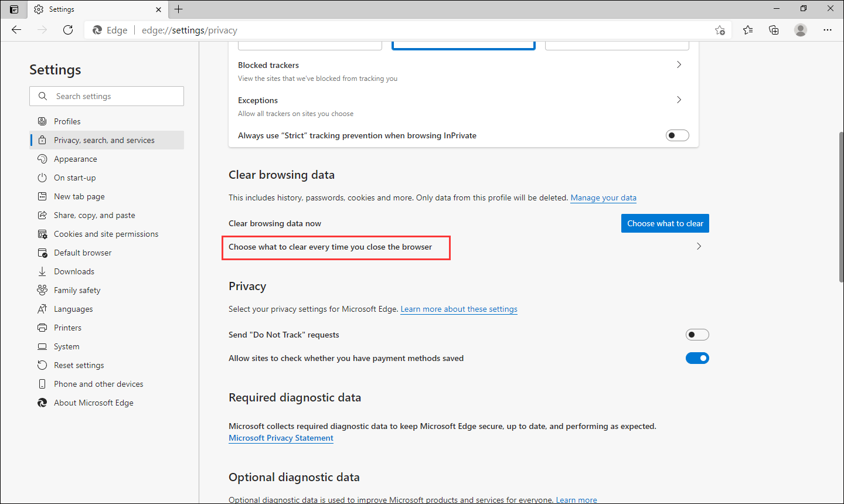Select the Appearance settings icon
This screenshot has height=504, width=844.
click(42, 158)
